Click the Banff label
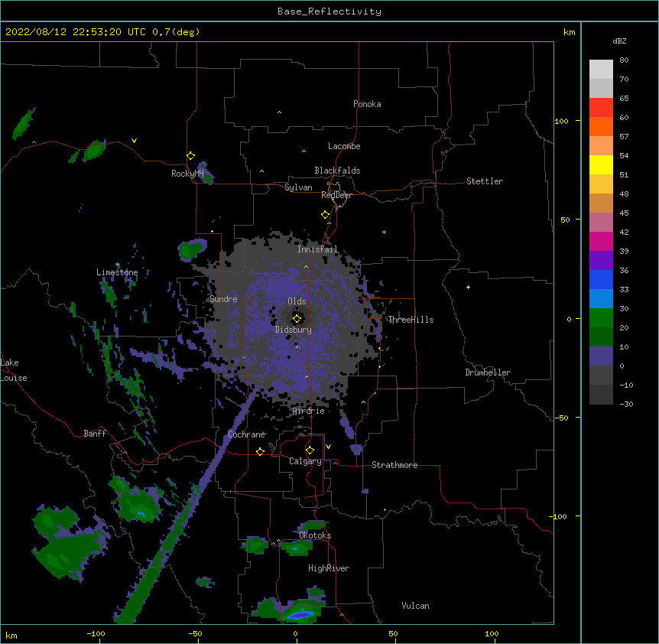Screen dimensions: 659x644 coord(95,434)
